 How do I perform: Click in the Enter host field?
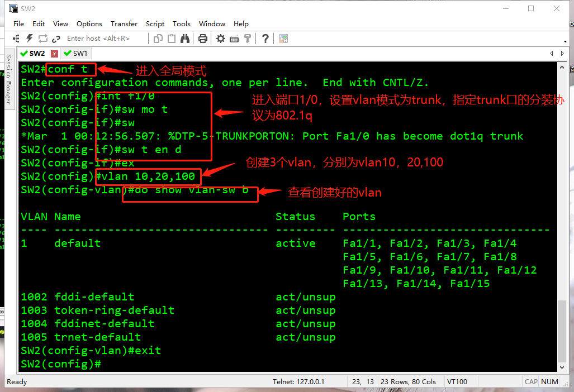coord(106,39)
